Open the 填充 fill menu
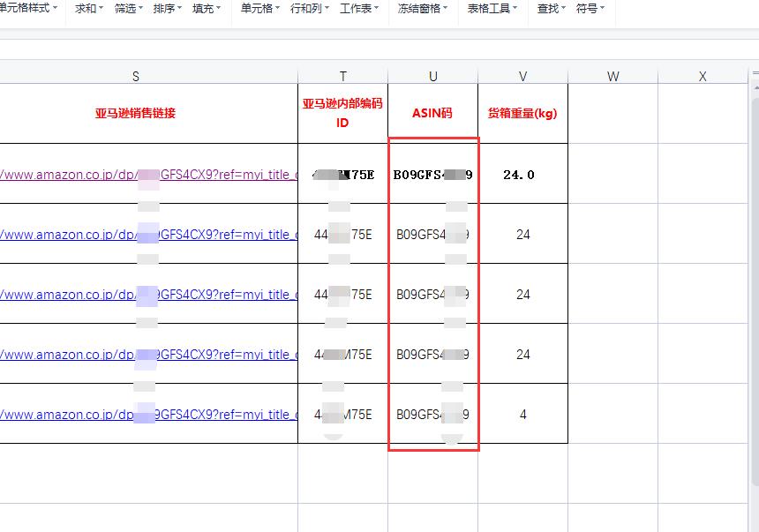 click(x=206, y=8)
